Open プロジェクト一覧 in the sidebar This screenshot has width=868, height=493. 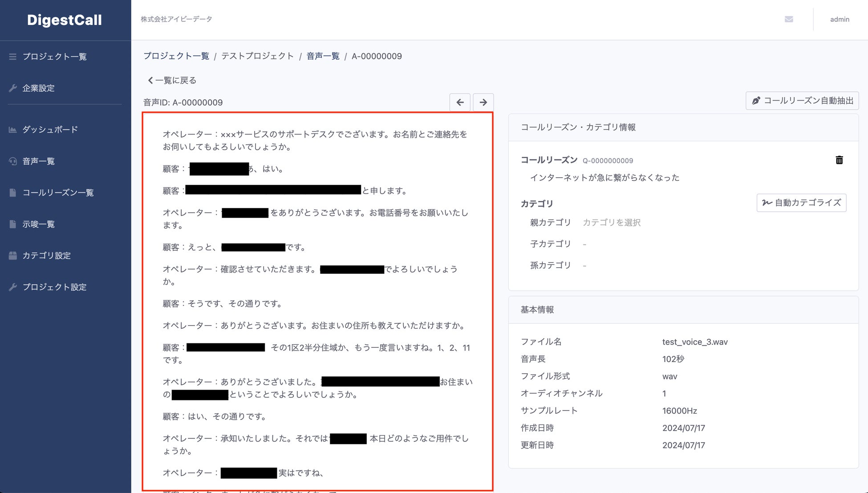54,57
